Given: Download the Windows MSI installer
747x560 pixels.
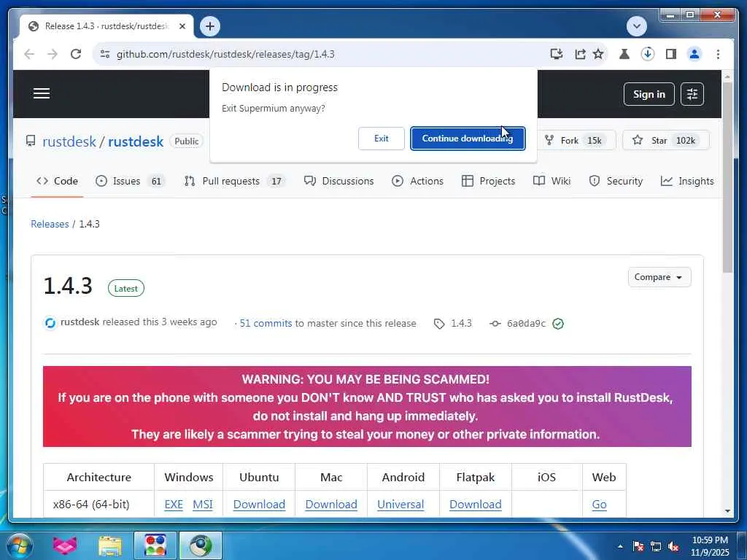Looking at the screenshot, I should click(203, 505).
